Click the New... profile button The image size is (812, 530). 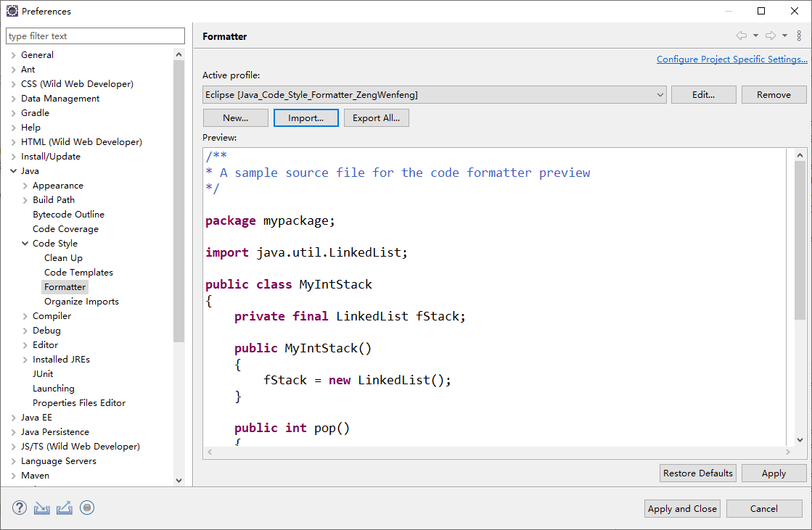pyautogui.click(x=236, y=118)
